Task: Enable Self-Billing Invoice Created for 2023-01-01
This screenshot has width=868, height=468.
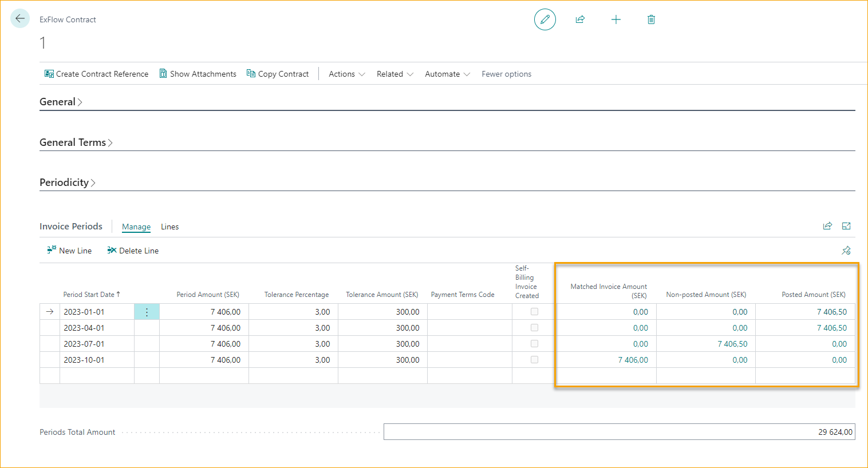Action: [x=534, y=311]
